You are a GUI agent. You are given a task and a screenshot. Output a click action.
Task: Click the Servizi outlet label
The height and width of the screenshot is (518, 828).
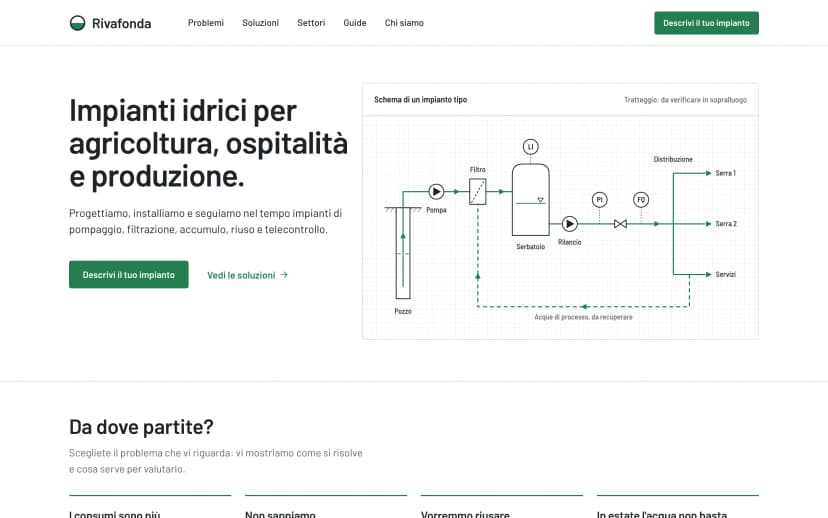click(726, 275)
